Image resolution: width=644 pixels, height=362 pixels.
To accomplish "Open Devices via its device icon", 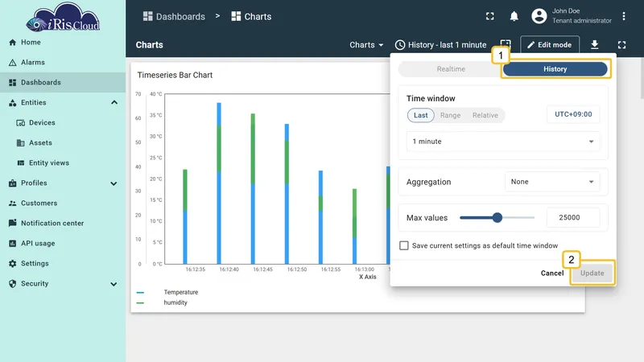I will [21, 123].
